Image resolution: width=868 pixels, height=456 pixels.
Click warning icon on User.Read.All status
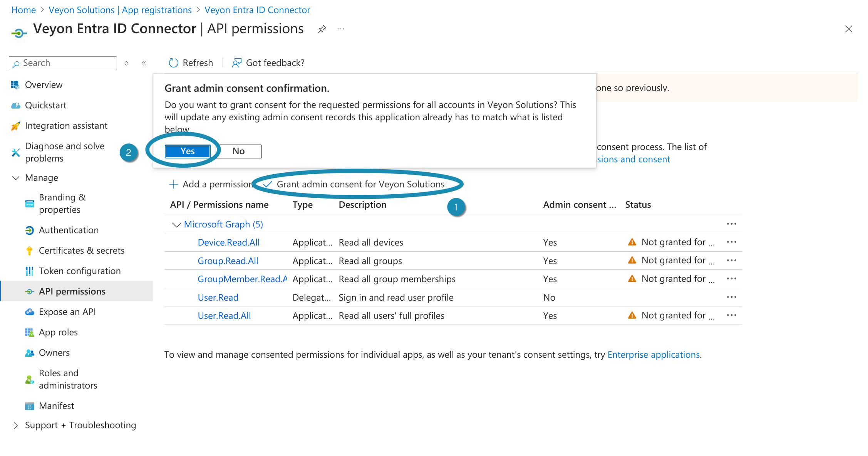(632, 316)
